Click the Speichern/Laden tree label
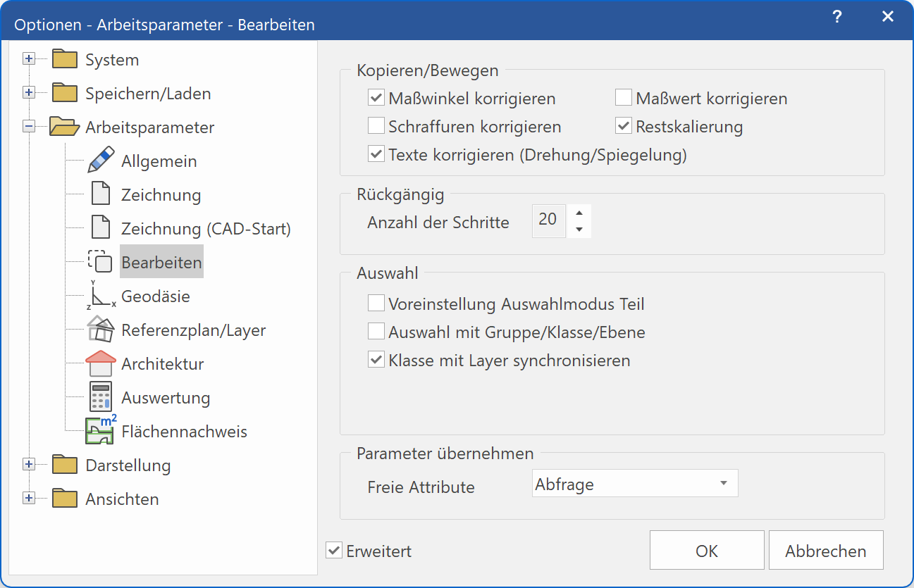This screenshot has width=914, height=588. coord(148,94)
